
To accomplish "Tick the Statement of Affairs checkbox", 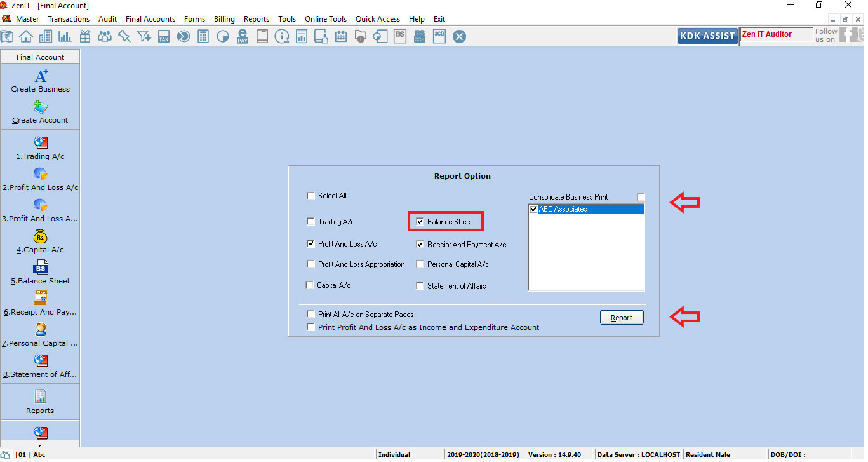I will point(420,285).
